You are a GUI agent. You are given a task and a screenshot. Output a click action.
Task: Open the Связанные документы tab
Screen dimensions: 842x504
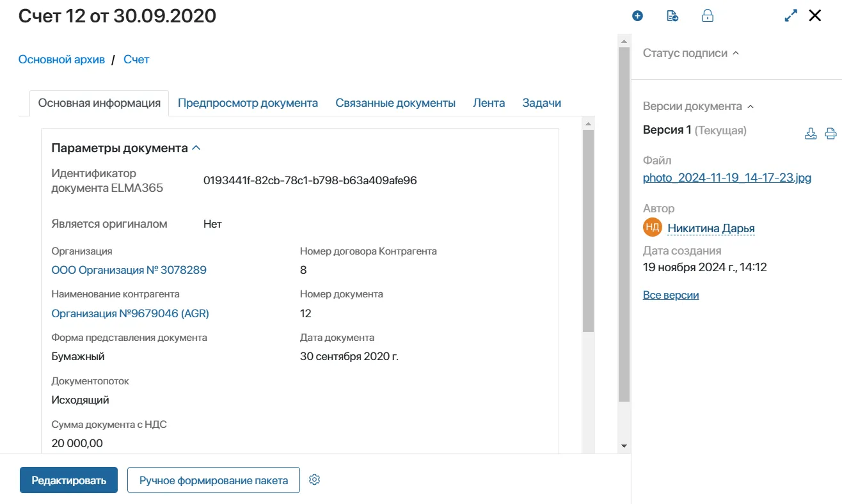click(x=395, y=103)
